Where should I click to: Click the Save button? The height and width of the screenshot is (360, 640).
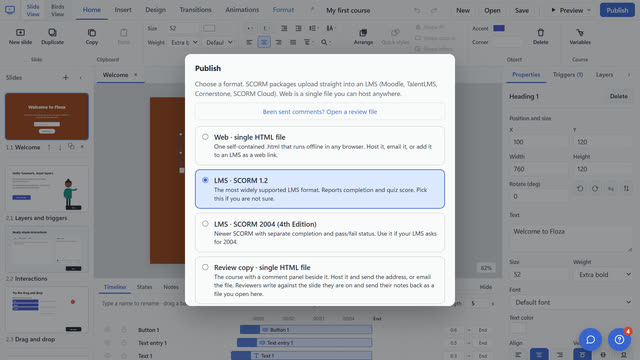[x=522, y=10]
